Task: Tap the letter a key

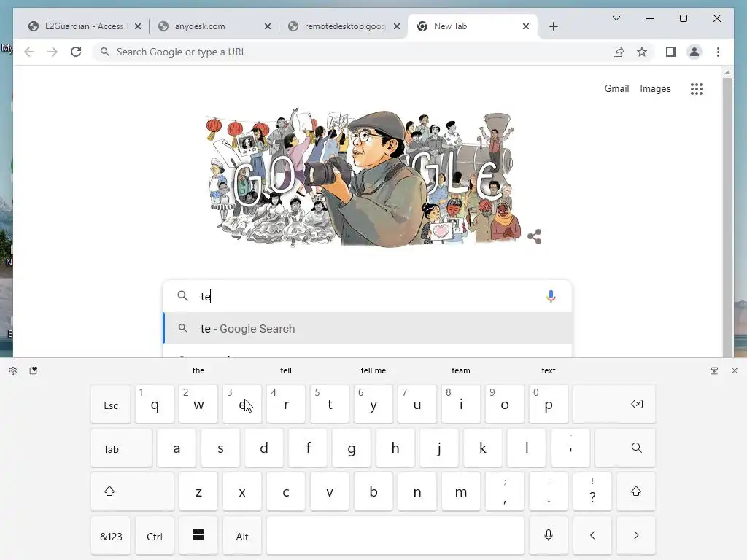Action: tap(177, 448)
